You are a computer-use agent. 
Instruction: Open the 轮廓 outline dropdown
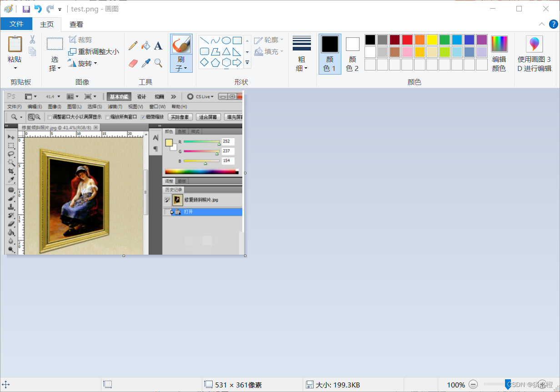(269, 40)
